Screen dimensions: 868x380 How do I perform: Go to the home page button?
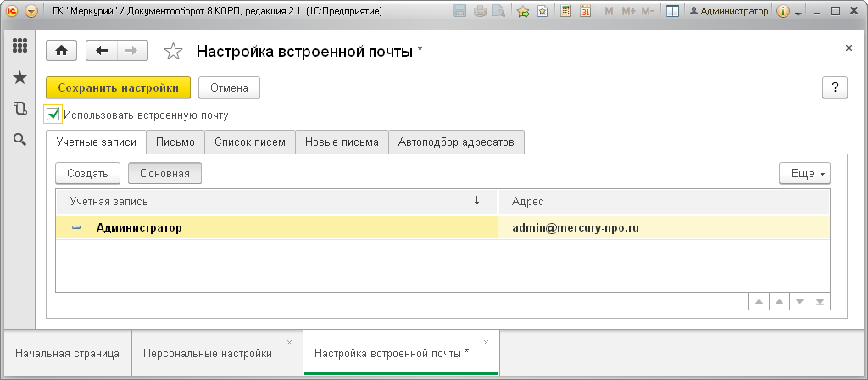click(61, 50)
